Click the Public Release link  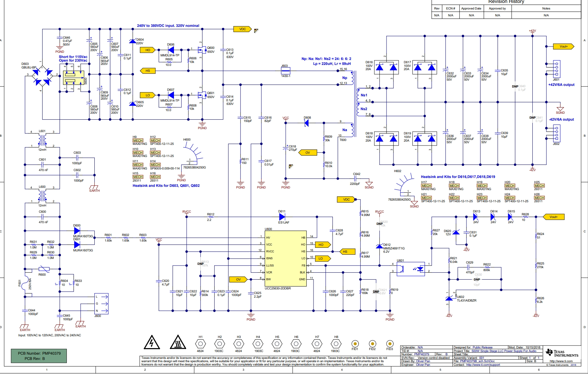(x=482, y=347)
